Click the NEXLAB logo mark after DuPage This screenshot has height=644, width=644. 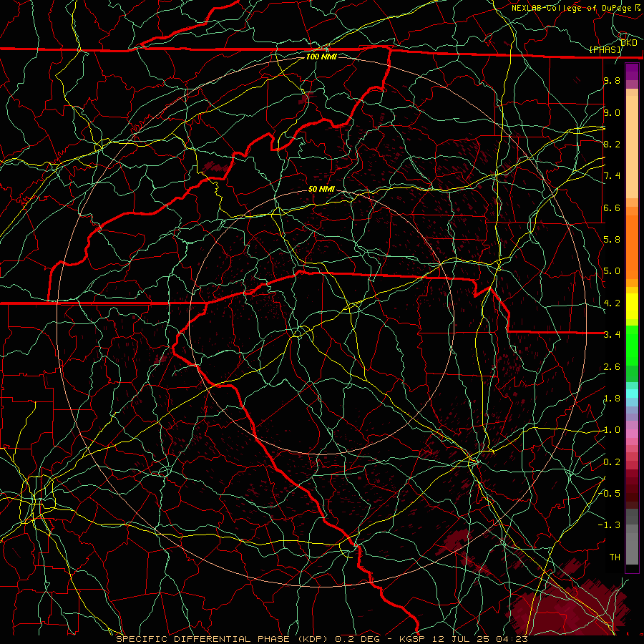(638, 8)
